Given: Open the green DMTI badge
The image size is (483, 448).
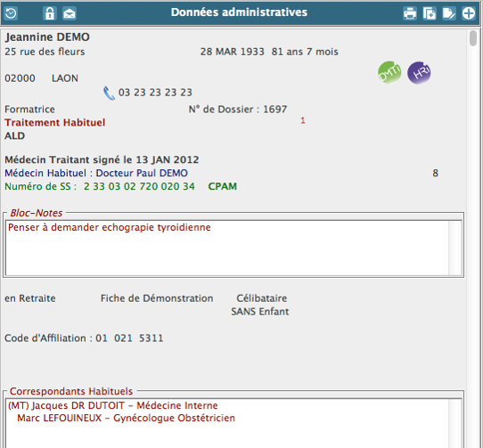Looking at the screenshot, I should [389, 73].
